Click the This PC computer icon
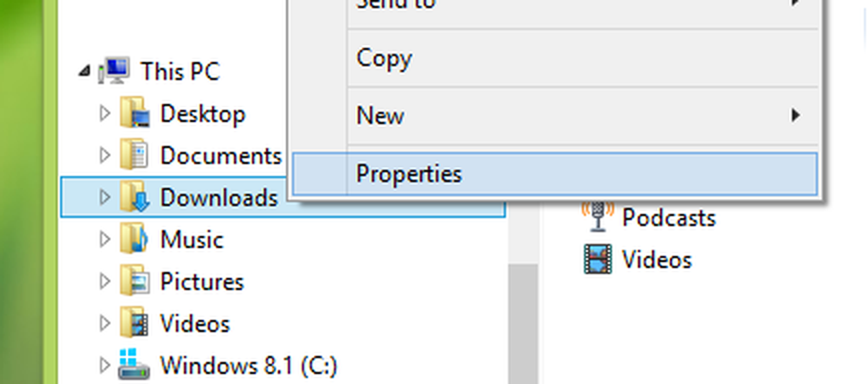This screenshot has height=384, width=868. click(x=115, y=70)
